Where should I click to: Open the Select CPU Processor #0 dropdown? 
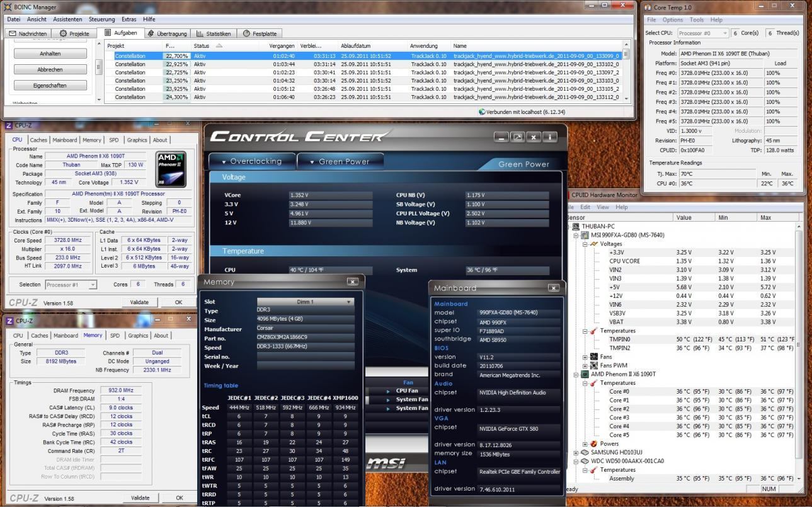(703, 33)
